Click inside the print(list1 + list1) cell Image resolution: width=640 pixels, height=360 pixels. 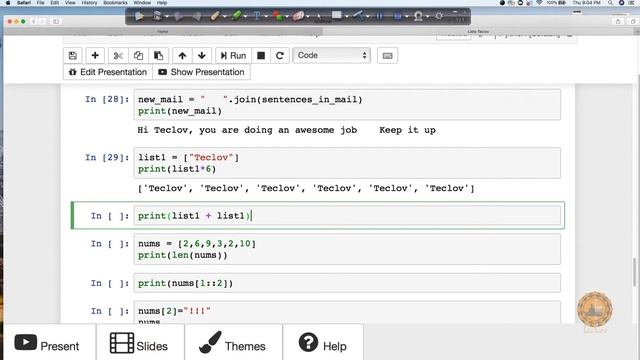(x=347, y=216)
